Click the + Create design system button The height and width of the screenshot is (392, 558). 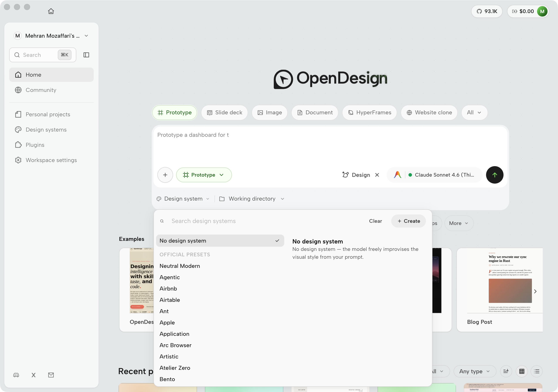tap(408, 221)
